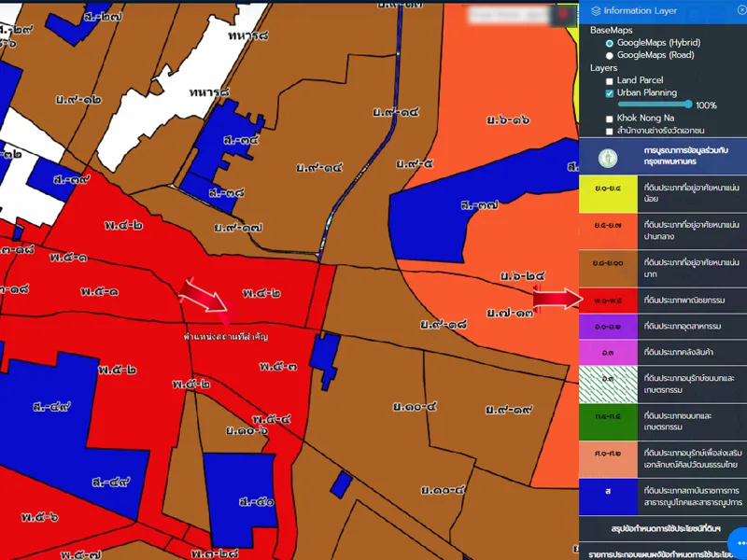The height and width of the screenshot is (560, 747).
Task: Turn on the Khok Nong Na layer
Action: pos(610,119)
